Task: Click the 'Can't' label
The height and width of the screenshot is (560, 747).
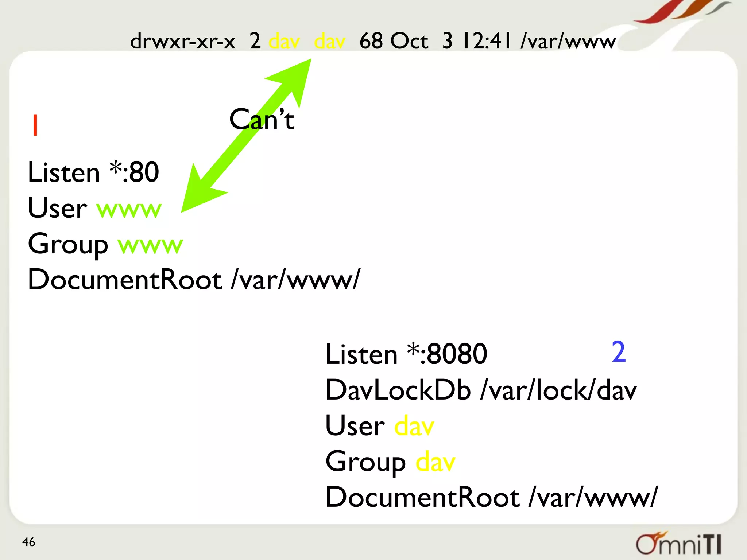Action: click(x=262, y=119)
